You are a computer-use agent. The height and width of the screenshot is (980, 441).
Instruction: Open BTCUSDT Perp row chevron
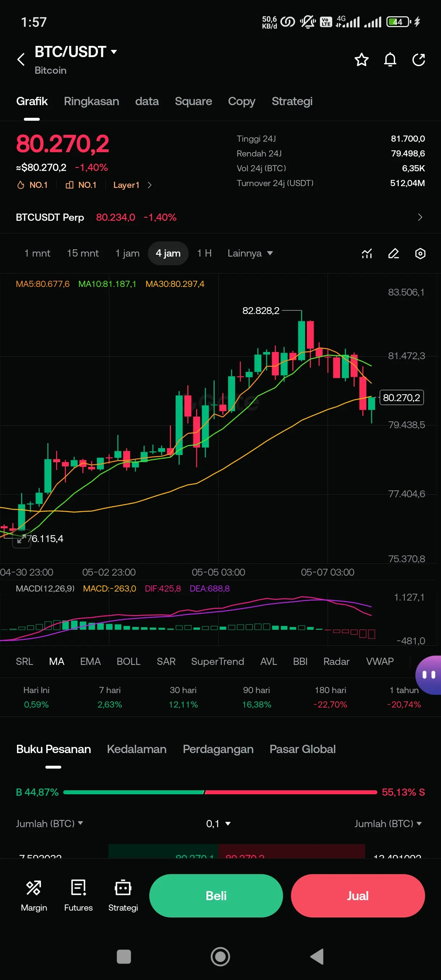420,217
